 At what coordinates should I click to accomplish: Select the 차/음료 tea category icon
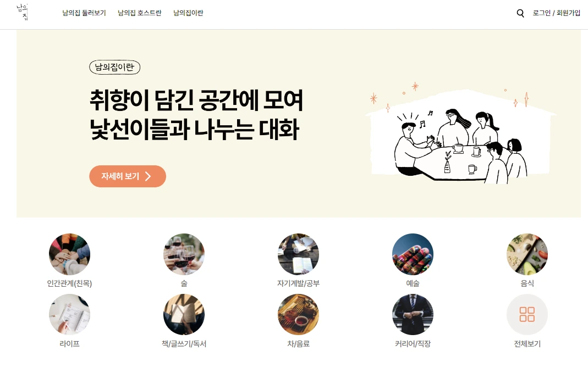(298, 315)
